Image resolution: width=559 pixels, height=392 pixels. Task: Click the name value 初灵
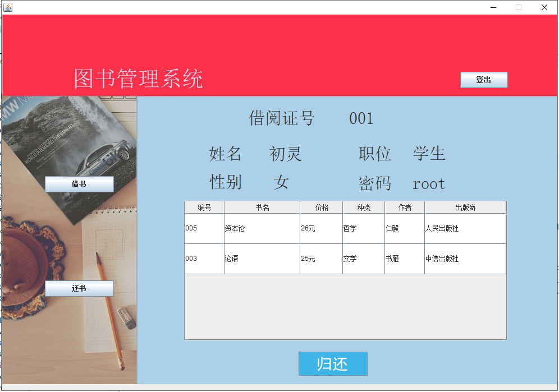(x=285, y=154)
